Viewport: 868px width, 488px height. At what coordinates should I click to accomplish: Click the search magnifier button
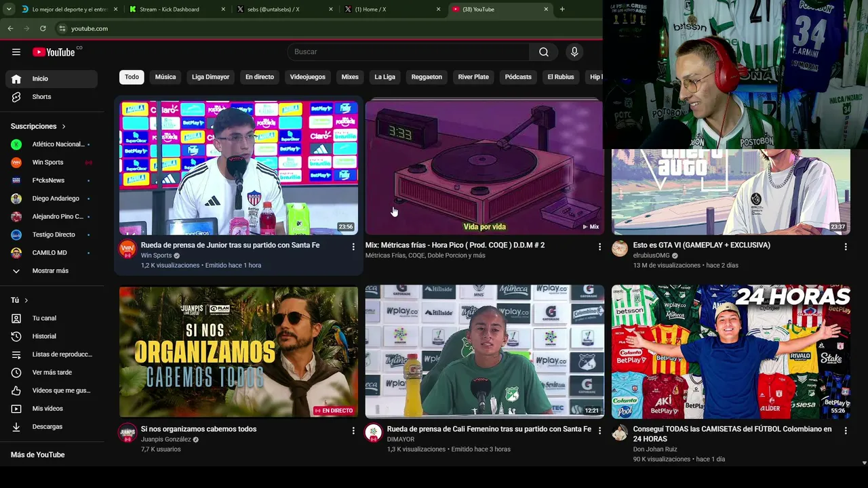(x=544, y=52)
